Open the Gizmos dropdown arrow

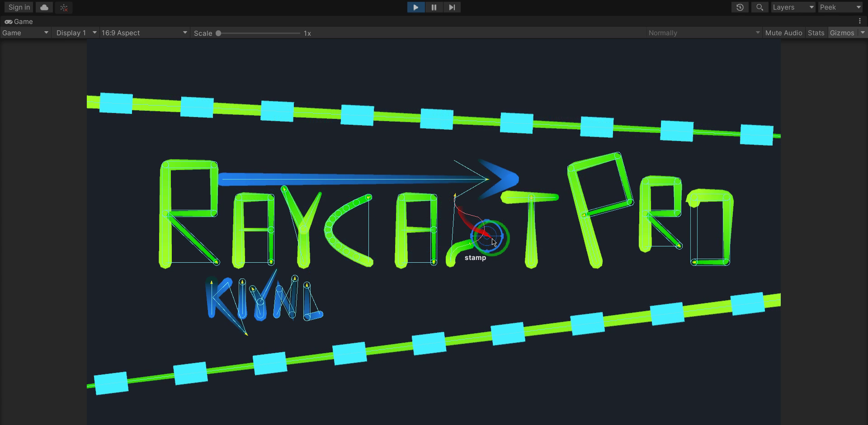point(863,33)
